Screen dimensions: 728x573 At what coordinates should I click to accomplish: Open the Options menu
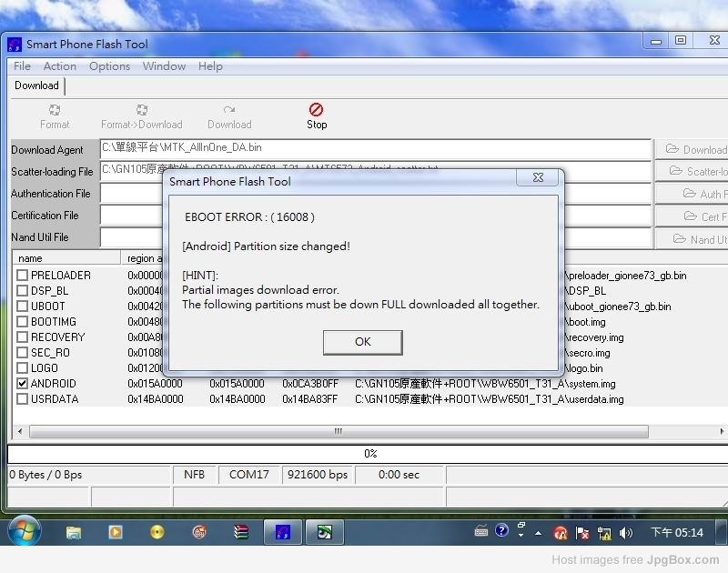[x=109, y=66]
